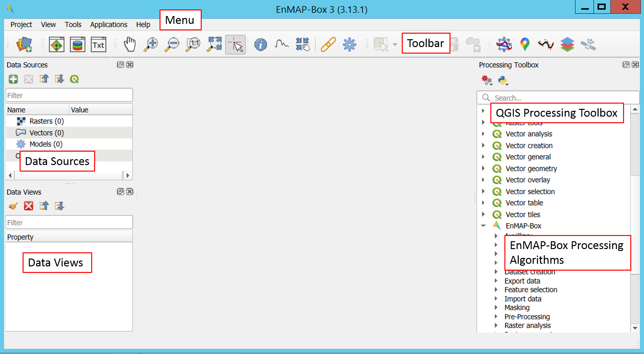Select the Zoom In magnifier tool
Viewport: 644px width, 354px height.
151,44
